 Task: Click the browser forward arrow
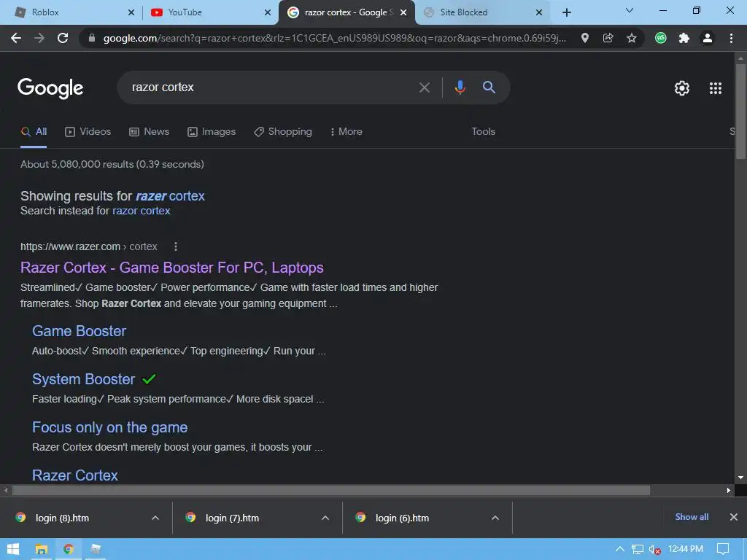click(x=39, y=38)
